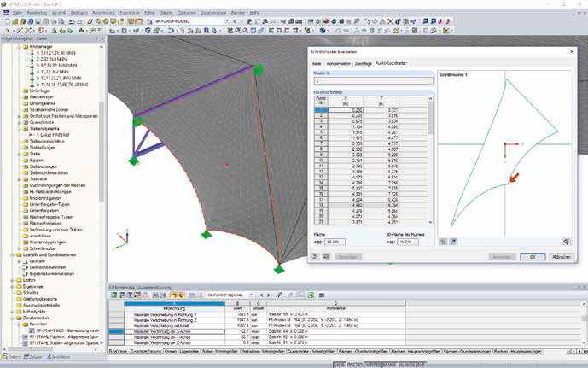Click first table icon in results toolbar
Viewport: 588px width, 368px height.
point(114,295)
